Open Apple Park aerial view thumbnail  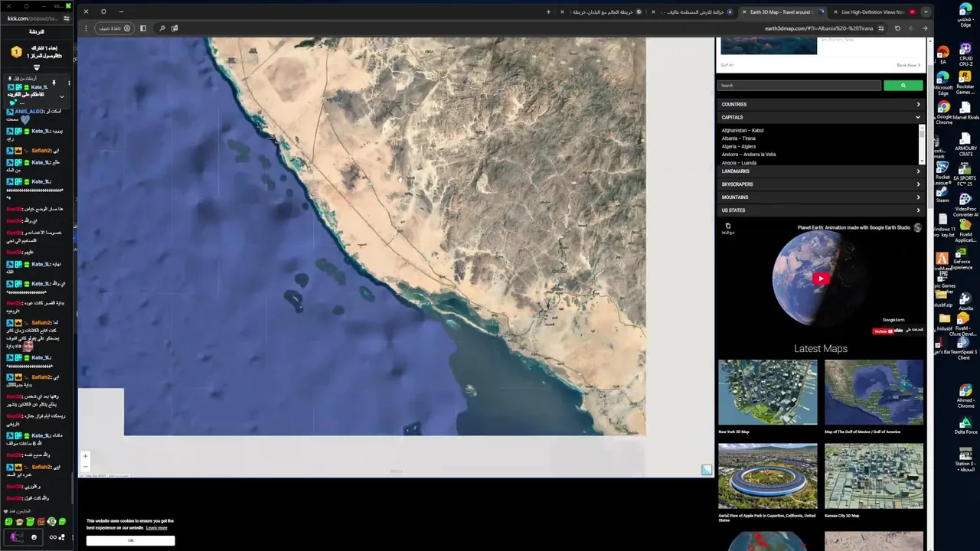(767, 476)
